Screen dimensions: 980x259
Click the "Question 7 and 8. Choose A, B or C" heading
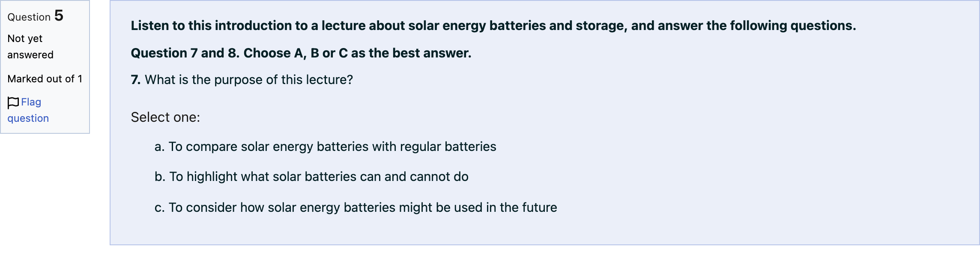[x=301, y=53]
